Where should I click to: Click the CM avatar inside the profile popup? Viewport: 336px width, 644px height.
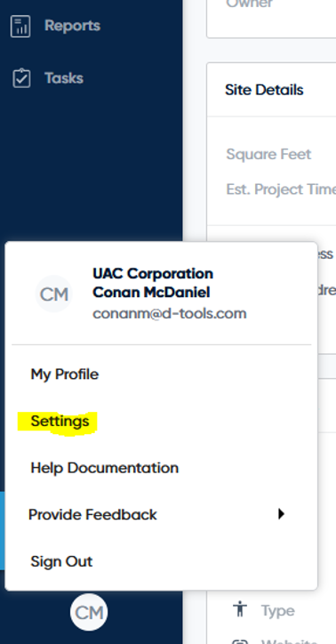click(x=53, y=294)
